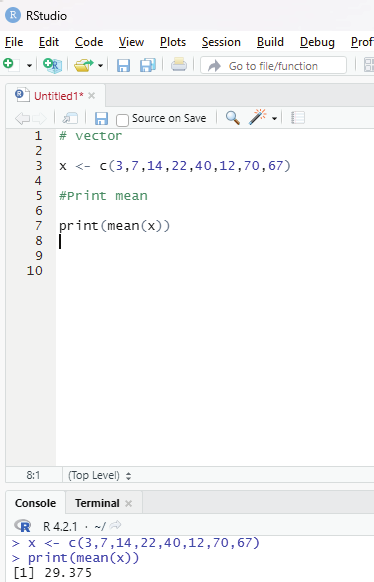Click the '#Print mean' comment

(x=103, y=196)
